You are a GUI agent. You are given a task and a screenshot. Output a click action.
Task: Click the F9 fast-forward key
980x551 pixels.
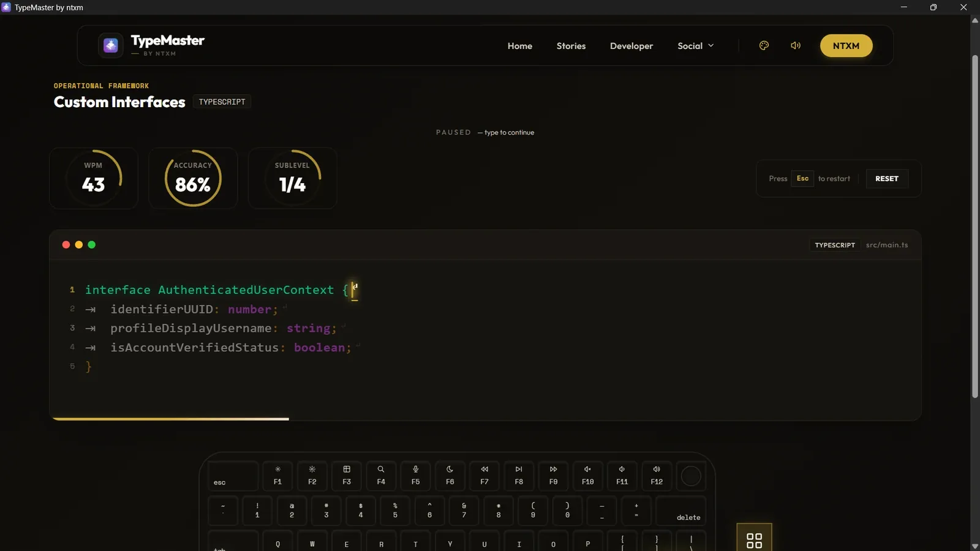[x=553, y=476]
